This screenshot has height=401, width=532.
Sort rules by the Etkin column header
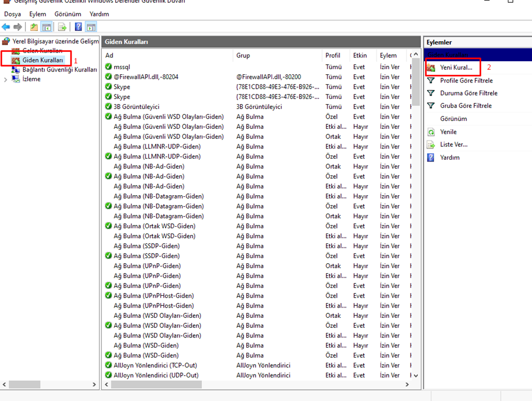363,55
